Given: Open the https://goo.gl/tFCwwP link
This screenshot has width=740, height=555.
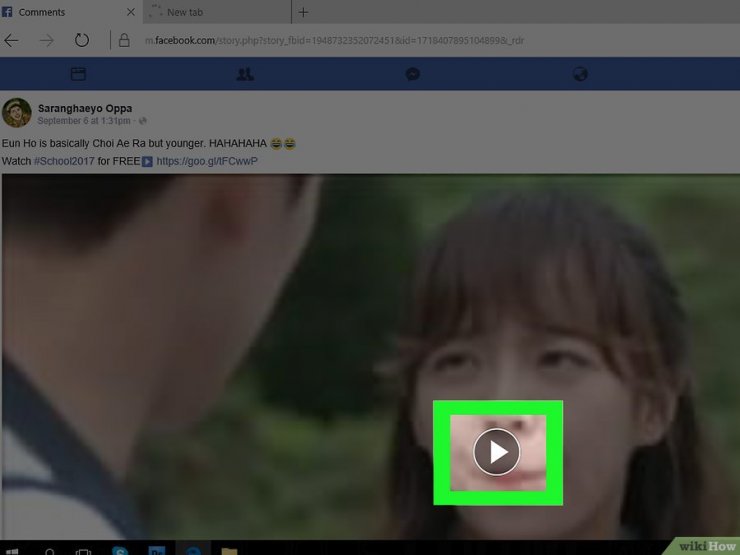Looking at the screenshot, I should 207,161.
